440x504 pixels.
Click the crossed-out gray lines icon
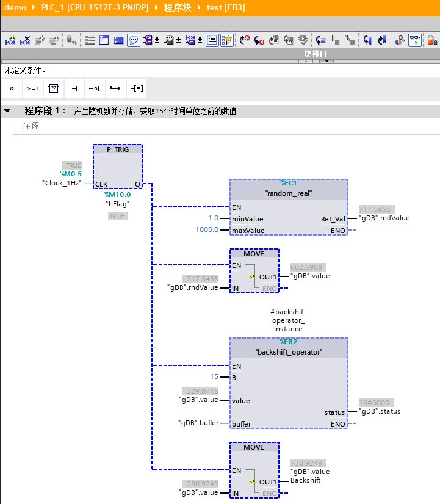click(x=350, y=40)
